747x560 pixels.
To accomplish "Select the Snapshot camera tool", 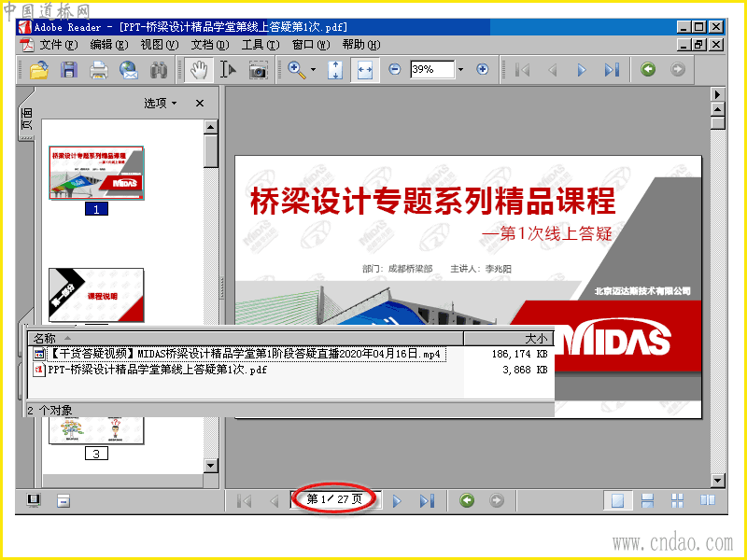I will [258, 70].
